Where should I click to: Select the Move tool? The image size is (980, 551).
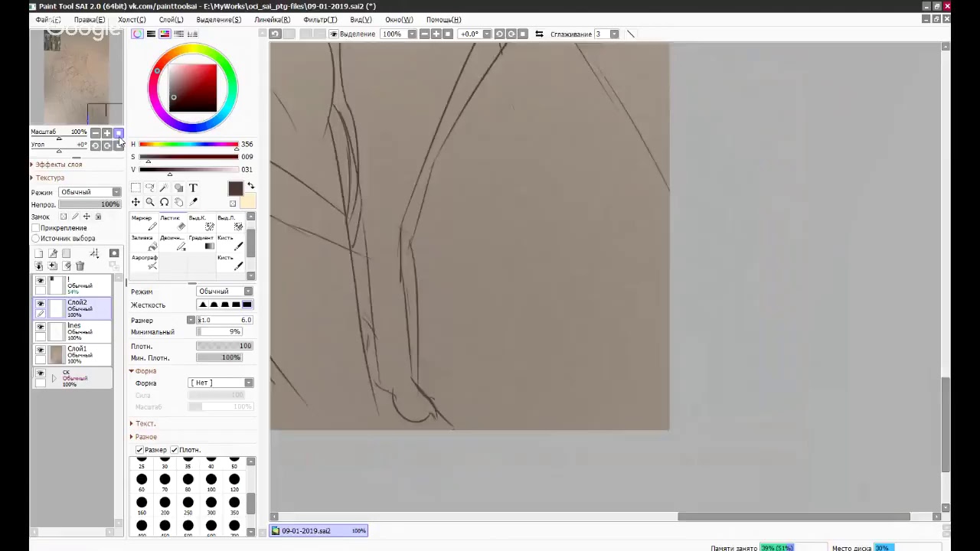click(136, 202)
